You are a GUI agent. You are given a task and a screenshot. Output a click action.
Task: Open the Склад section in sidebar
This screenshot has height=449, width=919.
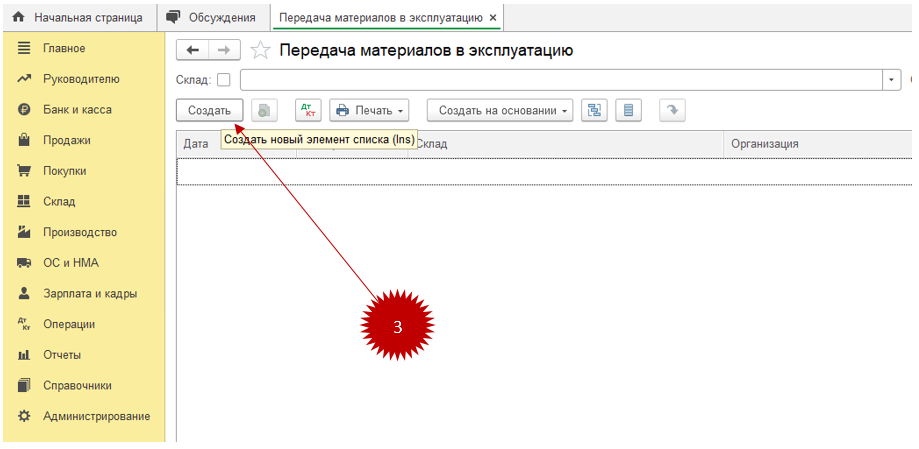pos(59,202)
